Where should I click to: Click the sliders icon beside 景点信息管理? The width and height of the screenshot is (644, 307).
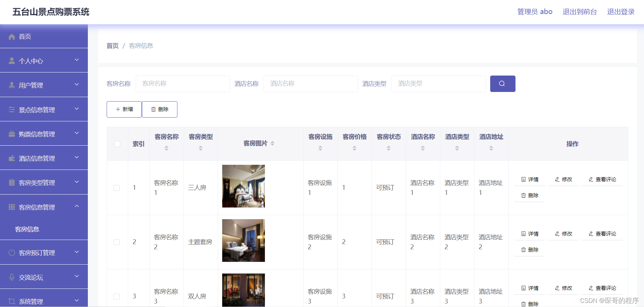point(12,110)
